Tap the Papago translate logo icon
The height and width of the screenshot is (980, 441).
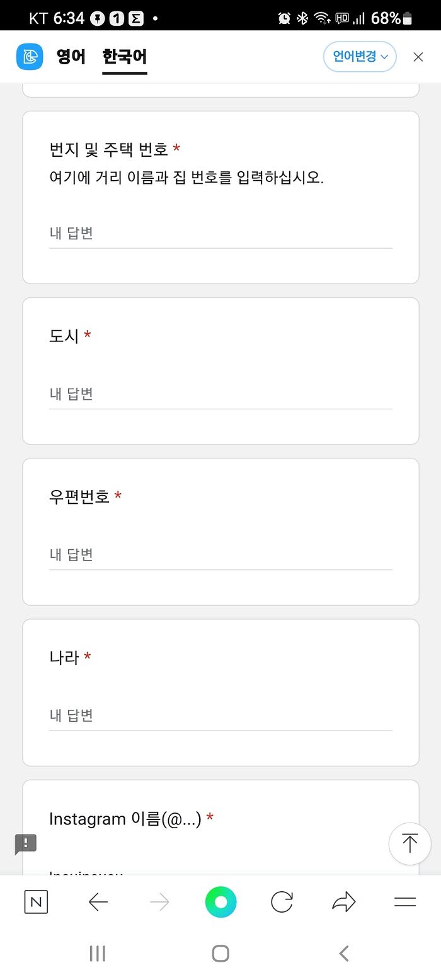(30, 57)
